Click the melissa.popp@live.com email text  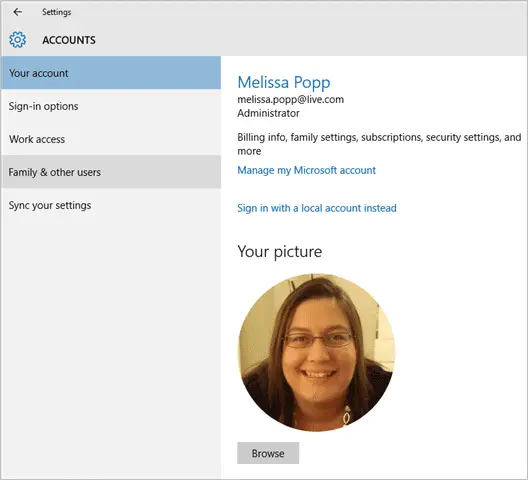coord(291,99)
